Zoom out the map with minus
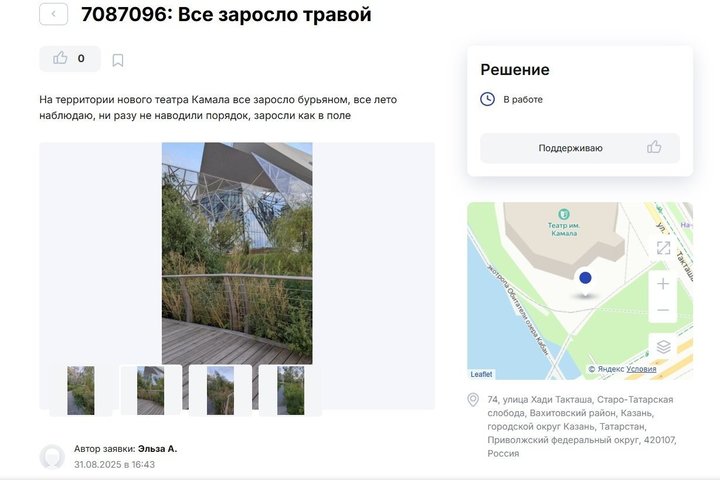720x480 pixels. click(663, 310)
